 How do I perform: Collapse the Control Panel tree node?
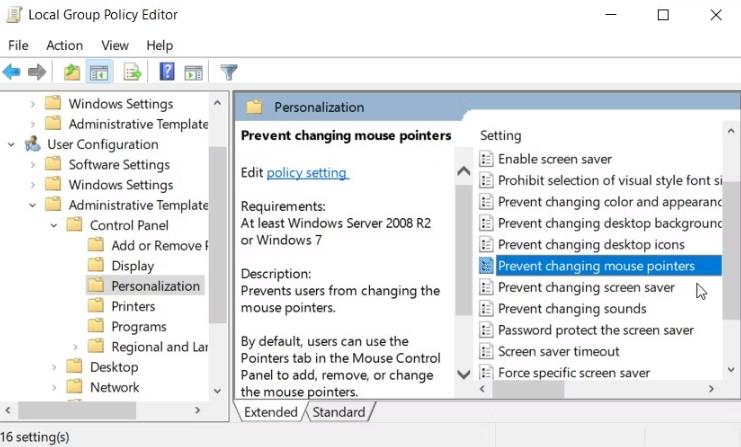click(x=53, y=225)
